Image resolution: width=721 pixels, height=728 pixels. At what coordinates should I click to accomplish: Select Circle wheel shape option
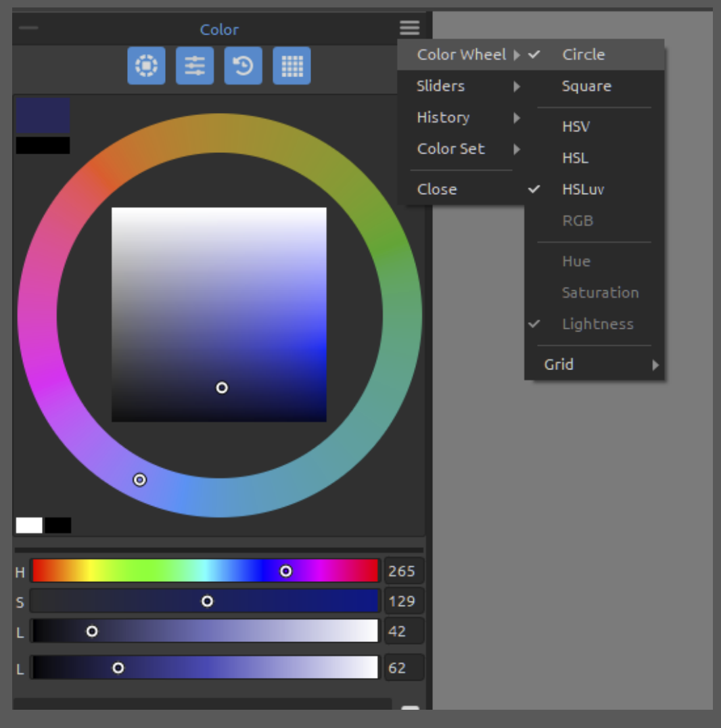[x=583, y=55]
